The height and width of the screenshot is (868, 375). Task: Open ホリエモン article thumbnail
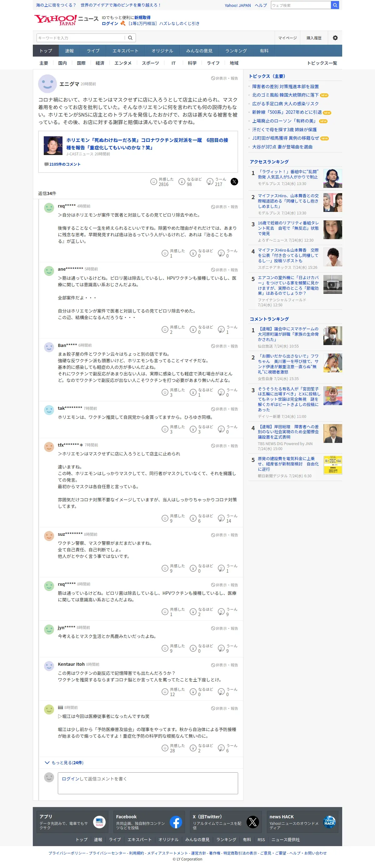tap(53, 146)
